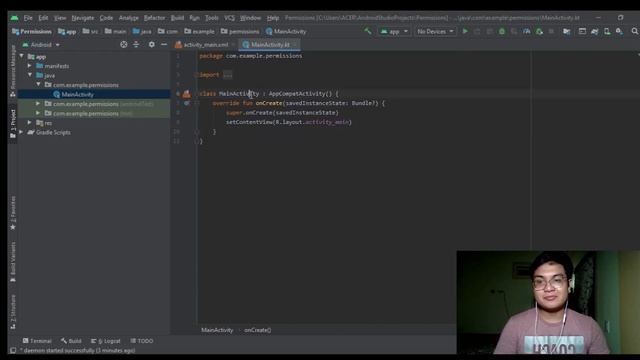The height and width of the screenshot is (360, 640).
Task: Open the VCS menu
Action: tap(229, 18)
